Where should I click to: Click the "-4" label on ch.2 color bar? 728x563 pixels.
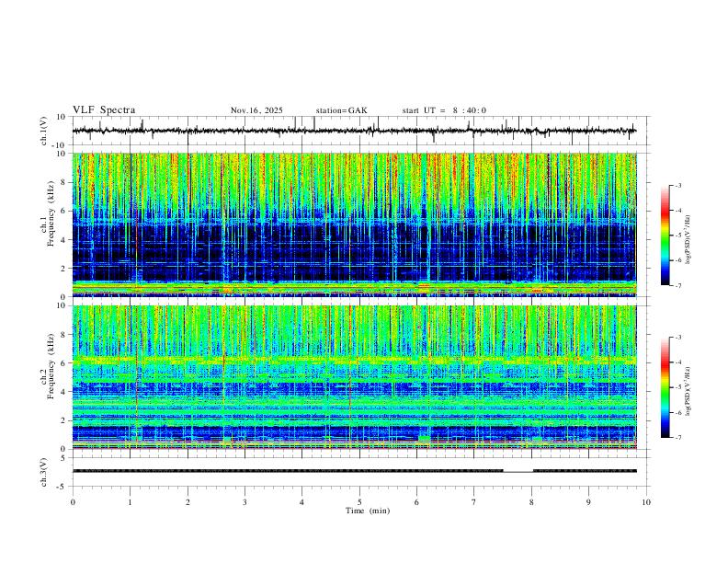677,362
